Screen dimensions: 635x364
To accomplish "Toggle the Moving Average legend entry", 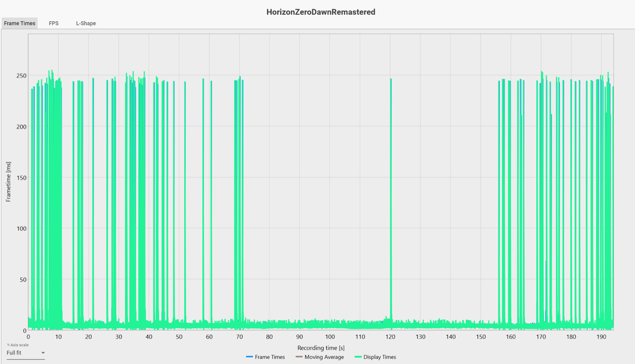I will tap(319, 357).
